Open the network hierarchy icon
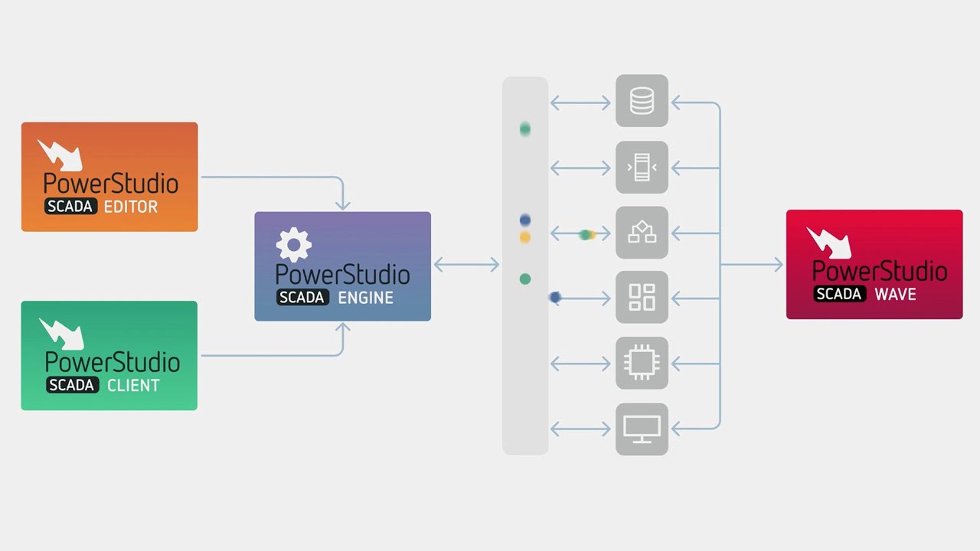The image size is (980, 551). (642, 232)
